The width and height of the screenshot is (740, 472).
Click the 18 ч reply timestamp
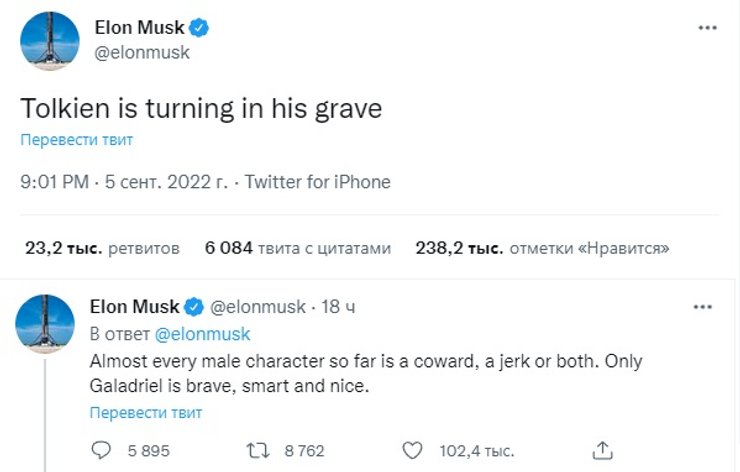(340, 307)
